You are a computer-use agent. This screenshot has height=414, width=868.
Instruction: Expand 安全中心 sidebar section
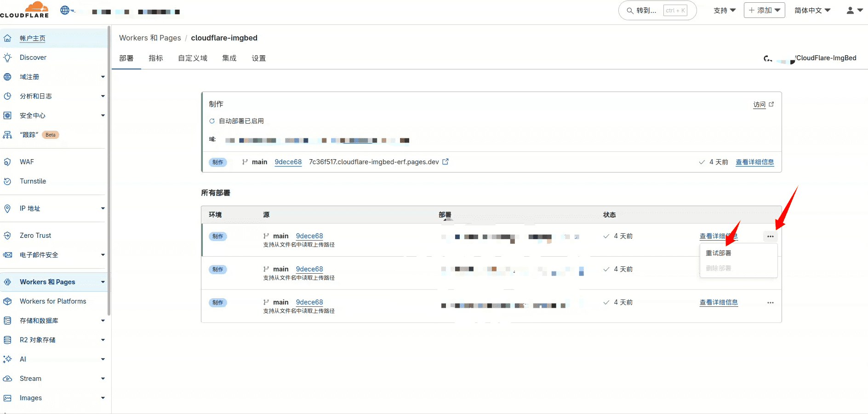point(103,115)
